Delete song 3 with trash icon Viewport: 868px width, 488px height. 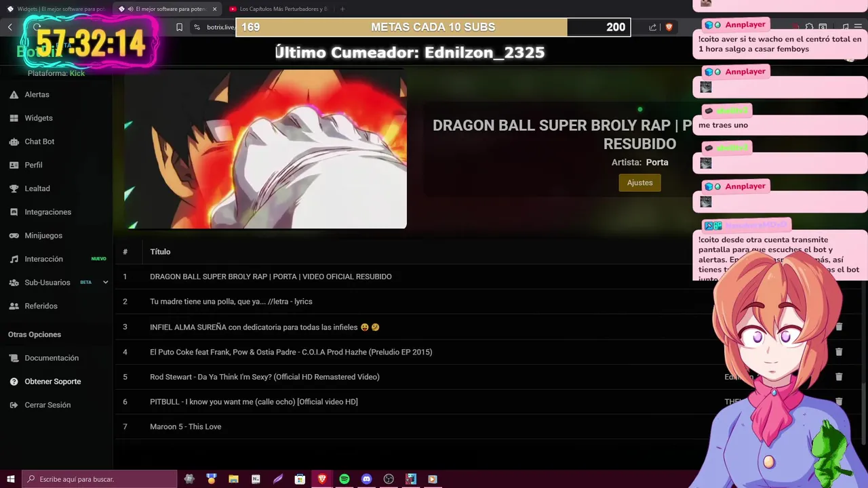click(839, 327)
